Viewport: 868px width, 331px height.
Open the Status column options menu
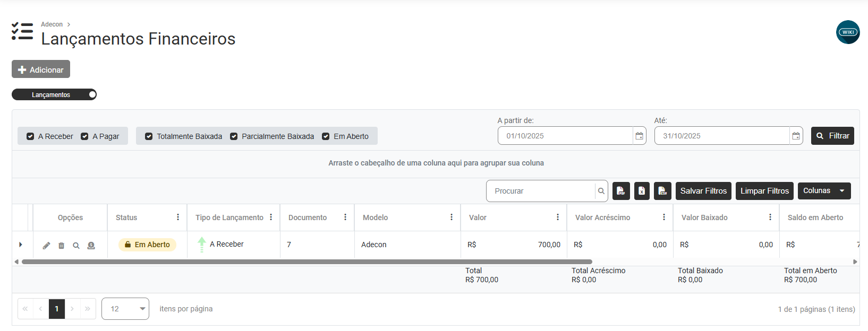coord(178,217)
